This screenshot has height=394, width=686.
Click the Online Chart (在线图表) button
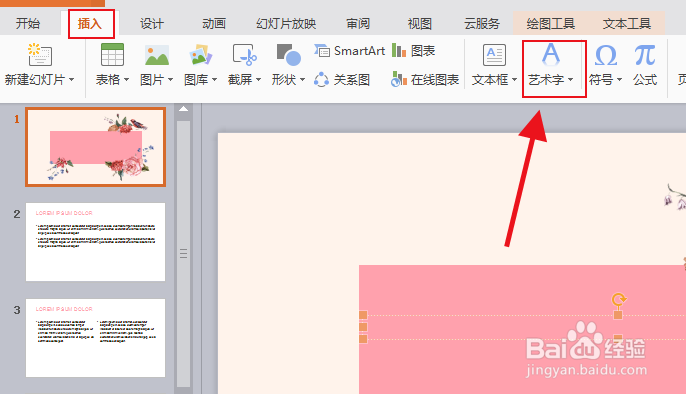425,80
